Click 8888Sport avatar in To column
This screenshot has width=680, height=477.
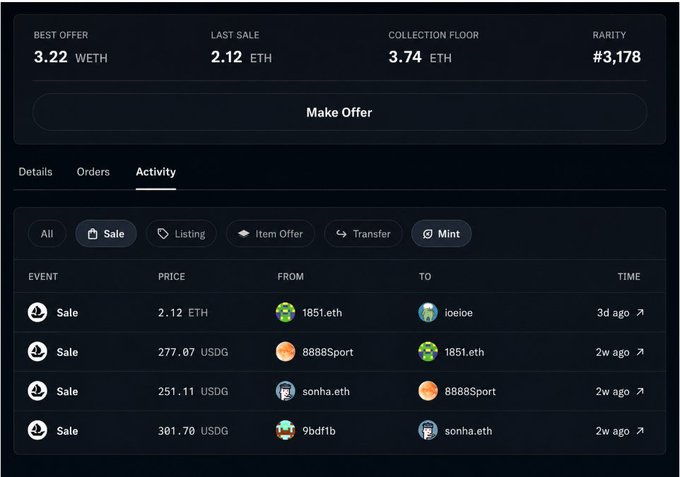[x=428, y=391]
